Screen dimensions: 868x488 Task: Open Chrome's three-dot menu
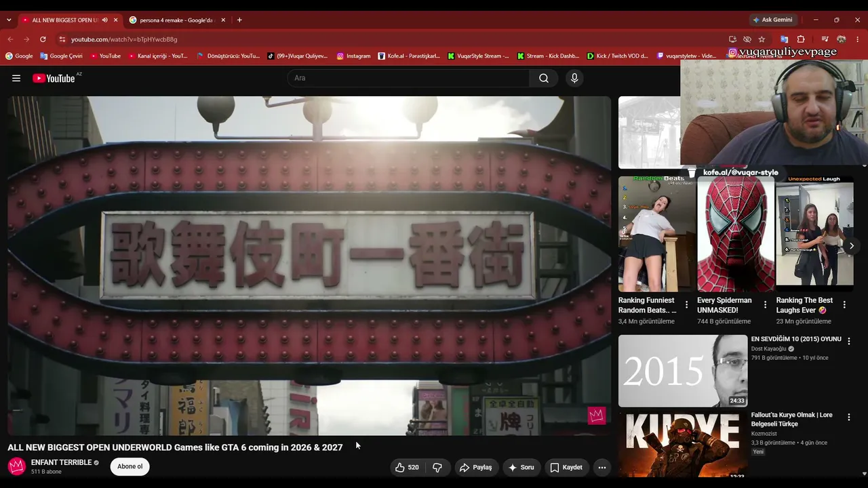858,39
